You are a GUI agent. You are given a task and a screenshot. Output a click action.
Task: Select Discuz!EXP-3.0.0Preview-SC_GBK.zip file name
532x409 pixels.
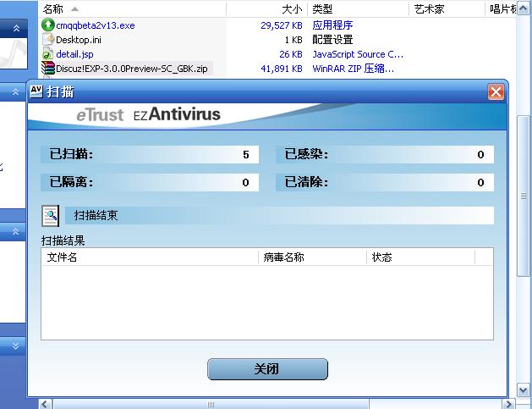tap(132, 69)
